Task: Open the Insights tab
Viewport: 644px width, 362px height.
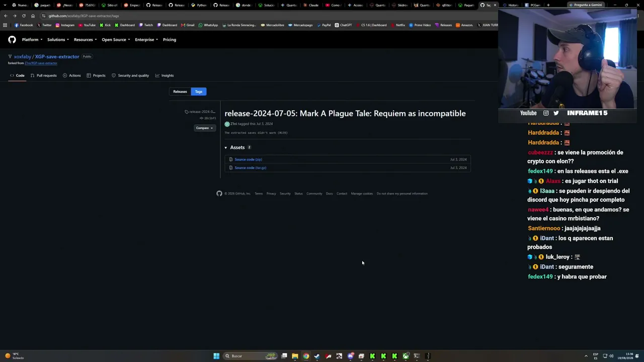Action: 165,75
